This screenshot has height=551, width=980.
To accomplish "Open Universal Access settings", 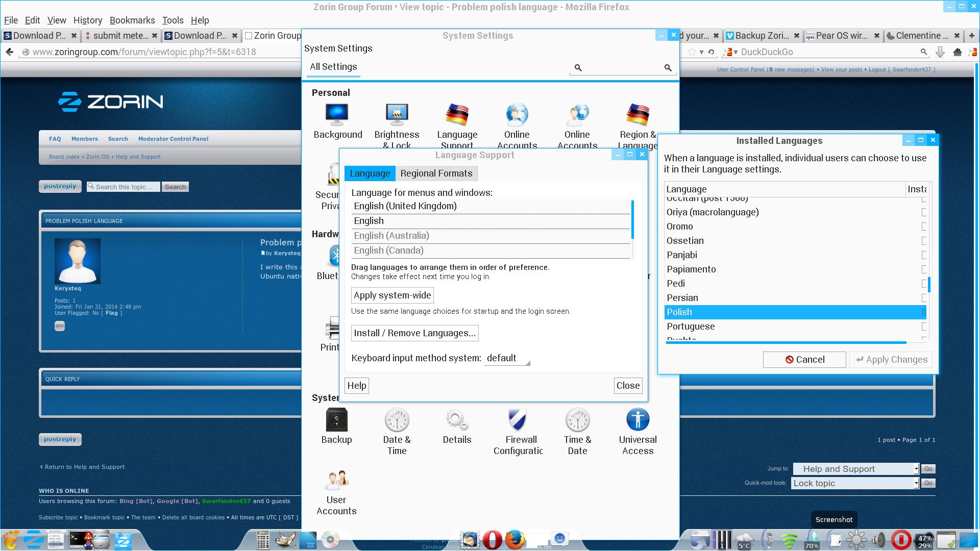I will pos(638,420).
